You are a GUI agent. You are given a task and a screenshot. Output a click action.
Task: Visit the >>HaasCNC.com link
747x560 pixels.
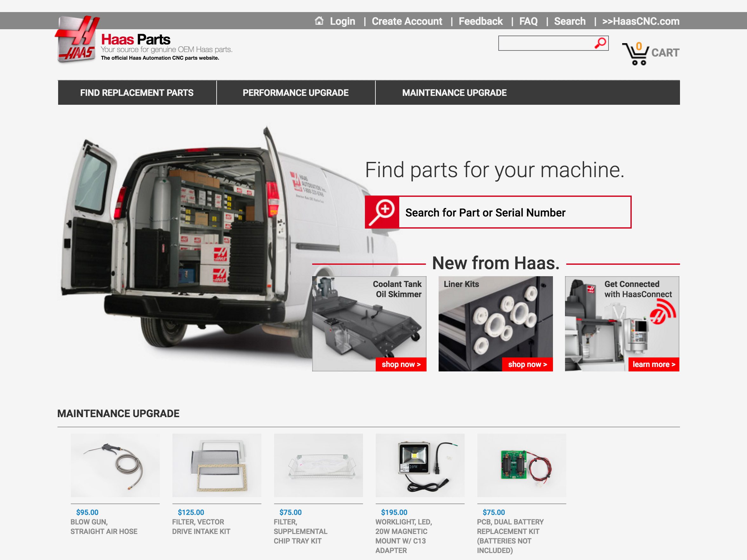(x=641, y=21)
